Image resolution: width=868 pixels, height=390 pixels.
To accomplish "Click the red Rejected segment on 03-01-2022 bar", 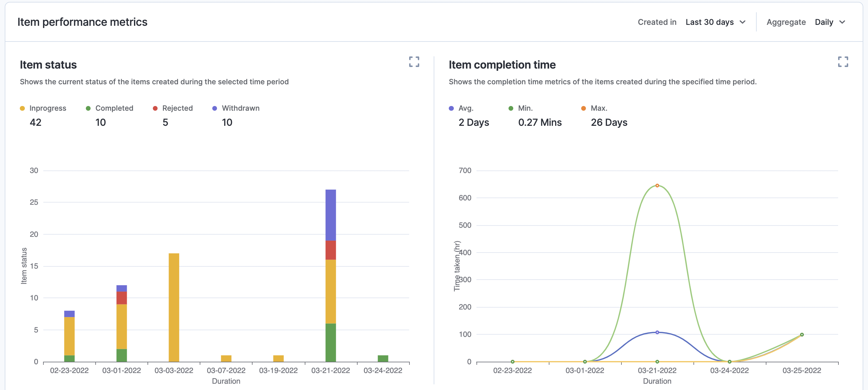I will (x=121, y=298).
